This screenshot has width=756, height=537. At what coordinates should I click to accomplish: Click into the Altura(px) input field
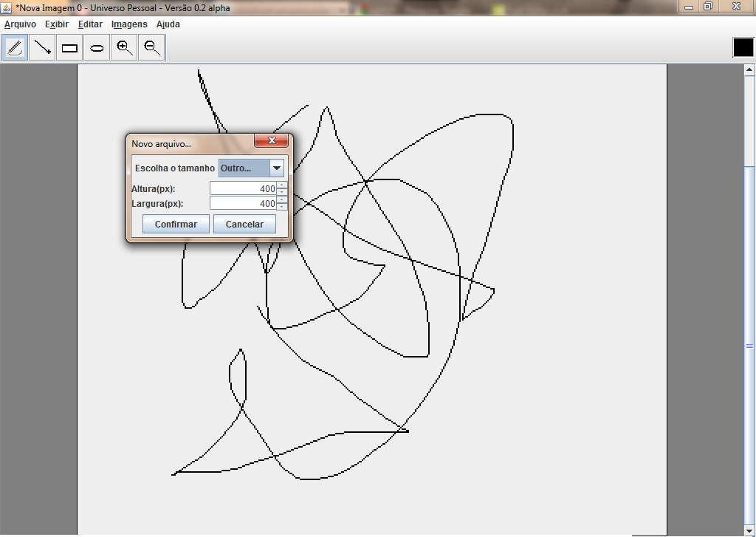tap(243, 189)
